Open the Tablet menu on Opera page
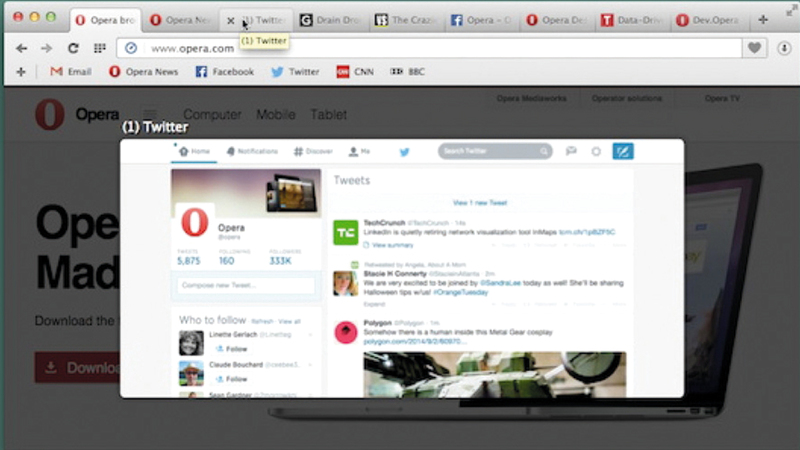The width and height of the screenshot is (800, 450). point(329,115)
